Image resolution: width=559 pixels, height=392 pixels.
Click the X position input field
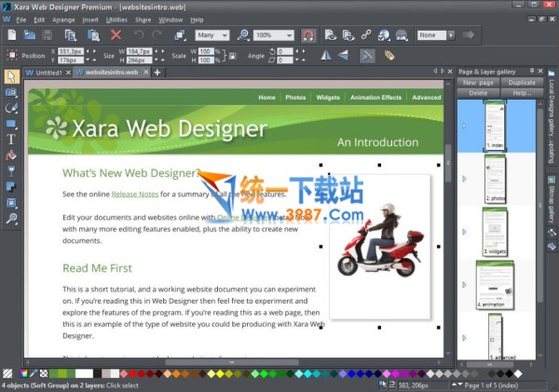click(71, 51)
